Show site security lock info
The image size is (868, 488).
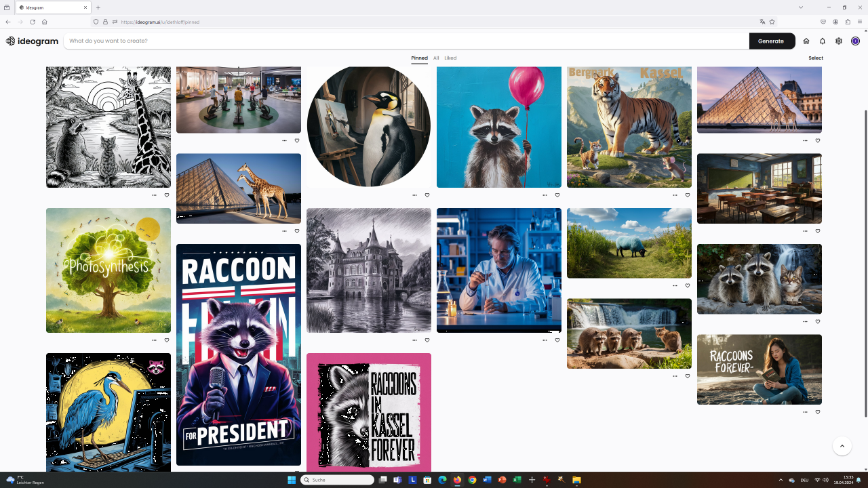(x=105, y=22)
